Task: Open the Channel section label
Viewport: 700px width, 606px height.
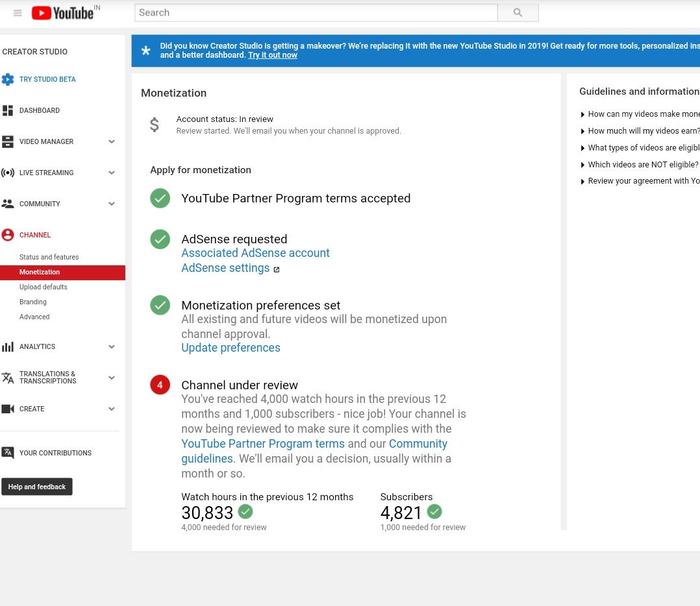Action: pos(35,235)
